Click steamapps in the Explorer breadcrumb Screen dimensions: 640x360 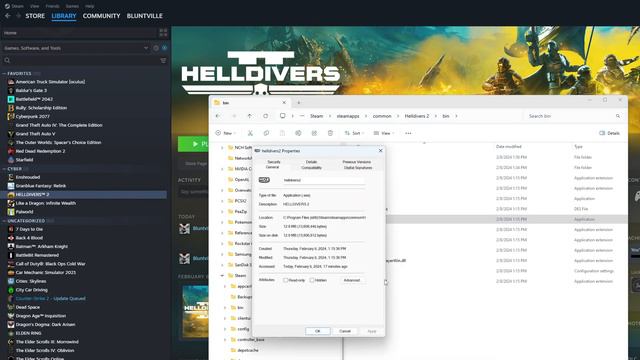pyautogui.click(x=348, y=116)
